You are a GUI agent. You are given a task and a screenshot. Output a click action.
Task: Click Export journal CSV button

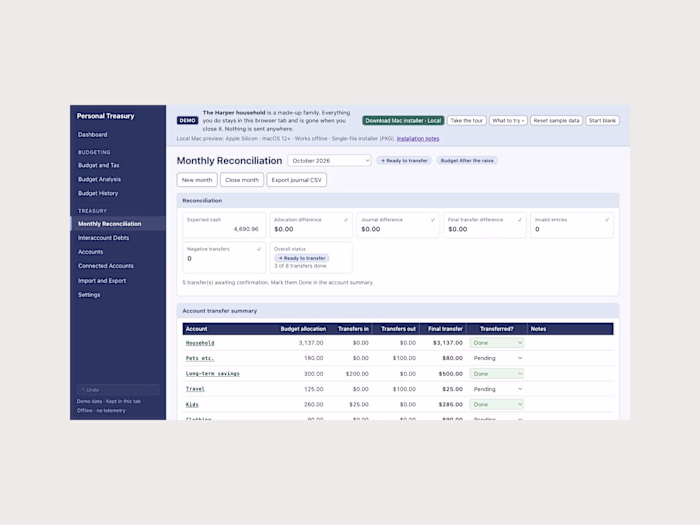(x=296, y=180)
